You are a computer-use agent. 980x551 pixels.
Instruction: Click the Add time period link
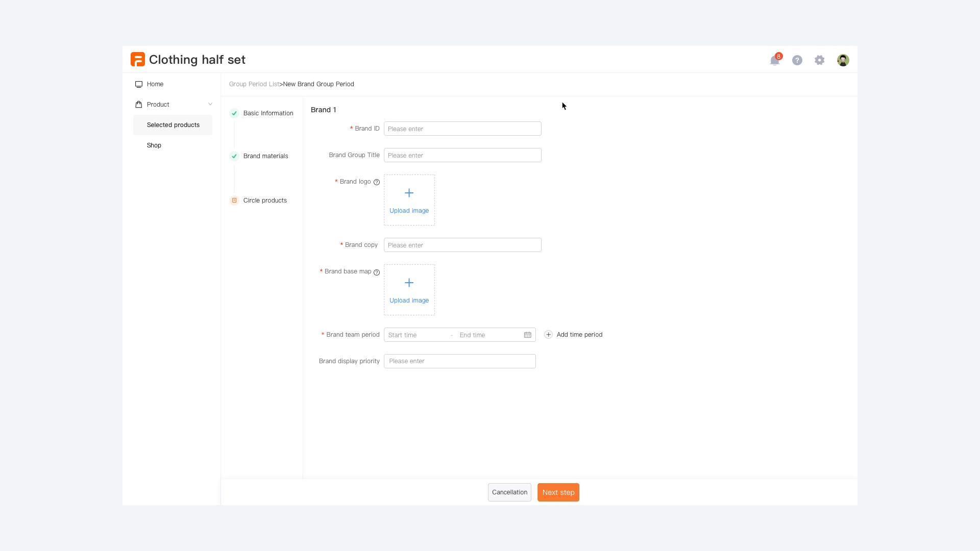point(579,335)
